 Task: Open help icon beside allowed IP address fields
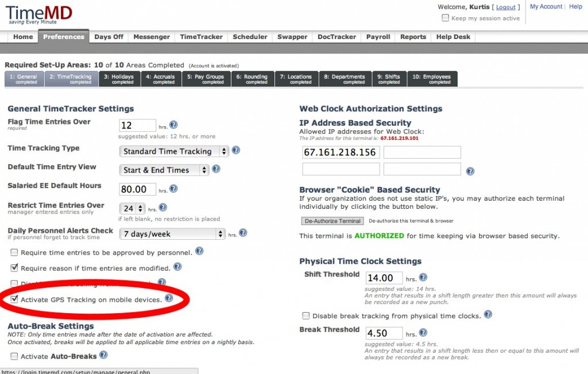pos(470,172)
